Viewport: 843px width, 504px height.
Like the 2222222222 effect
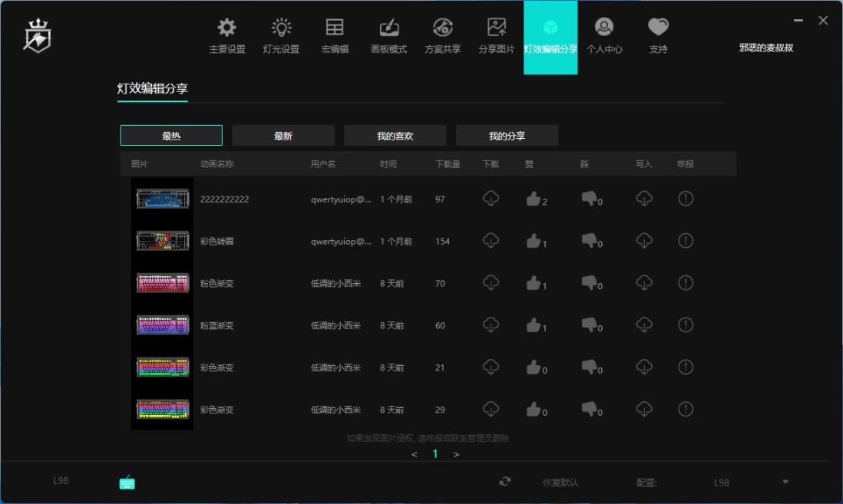click(534, 199)
